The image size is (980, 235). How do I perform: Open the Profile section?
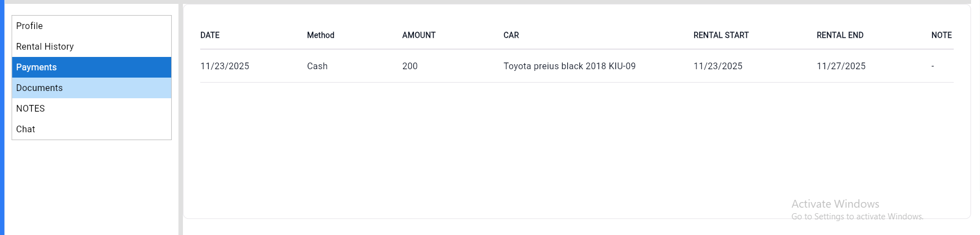[30, 26]
